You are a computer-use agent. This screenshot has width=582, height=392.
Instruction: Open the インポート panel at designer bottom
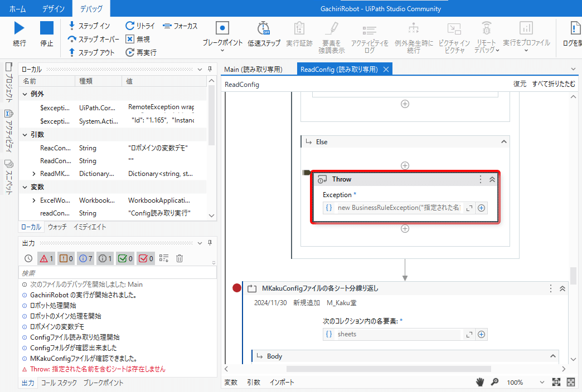point(282,383)
